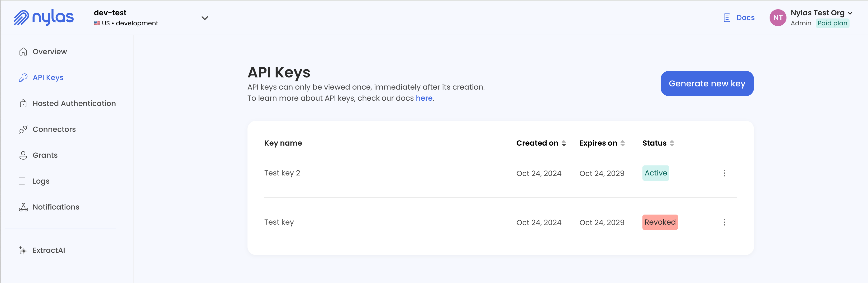The height and width of the screenshot is (283, 868).
Task: Click the ExtractAI sparkles icon
Action: point(23,250)
